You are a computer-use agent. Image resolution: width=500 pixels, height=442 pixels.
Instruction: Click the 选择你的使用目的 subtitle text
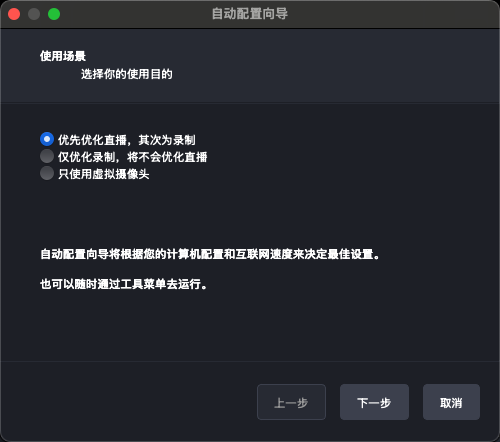[x=127, y=74]
